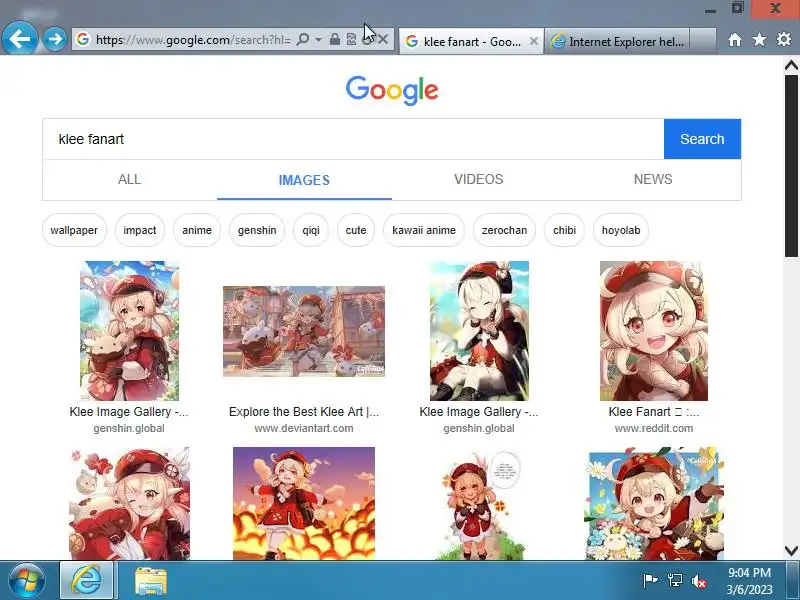The width and height of the screenshot is (800, 600).
Task: Click the 'klee fanart' search input box
Action: coord(353,139)
